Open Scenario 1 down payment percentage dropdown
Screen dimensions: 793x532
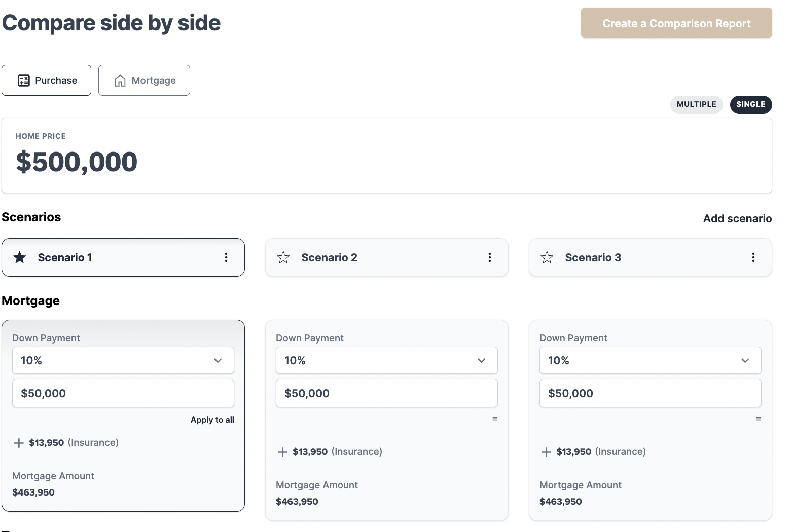pos(123,360)
